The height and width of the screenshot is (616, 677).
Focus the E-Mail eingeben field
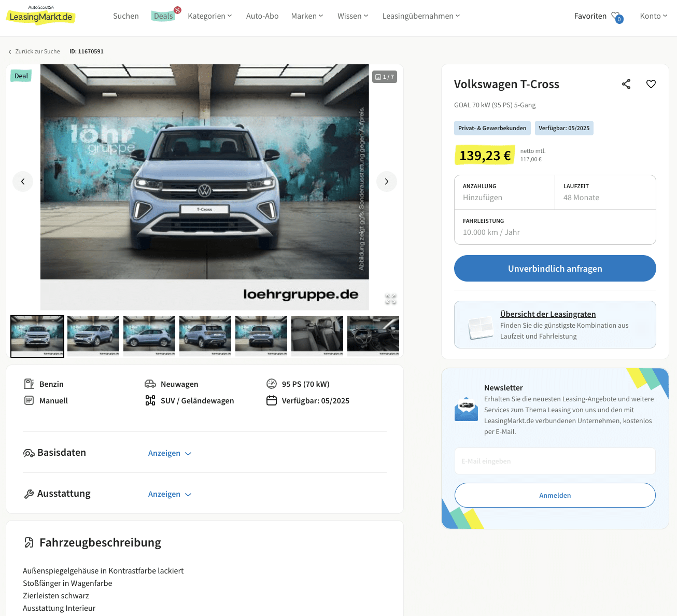[x=555, y=461]
